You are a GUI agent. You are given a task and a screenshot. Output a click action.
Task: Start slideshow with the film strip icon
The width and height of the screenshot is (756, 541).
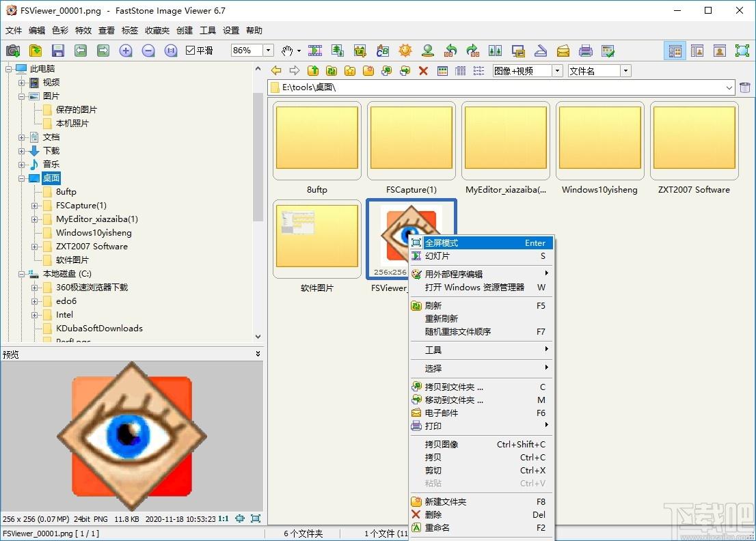click(x=315, y=51)
